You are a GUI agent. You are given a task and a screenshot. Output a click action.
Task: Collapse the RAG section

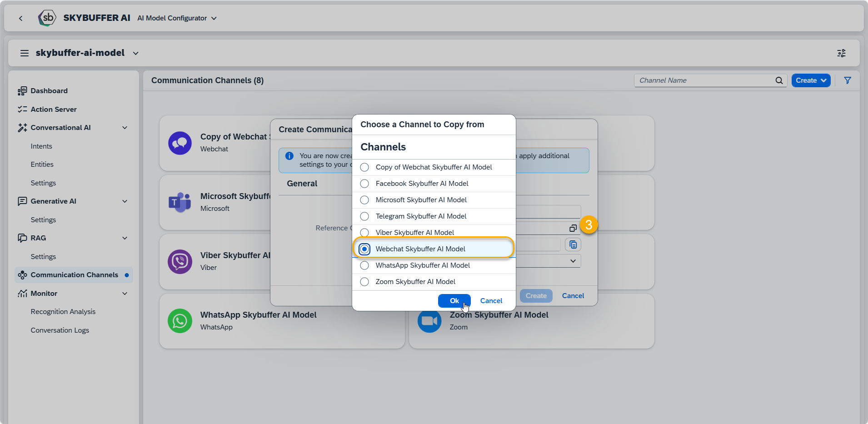(x=125, y=238)
